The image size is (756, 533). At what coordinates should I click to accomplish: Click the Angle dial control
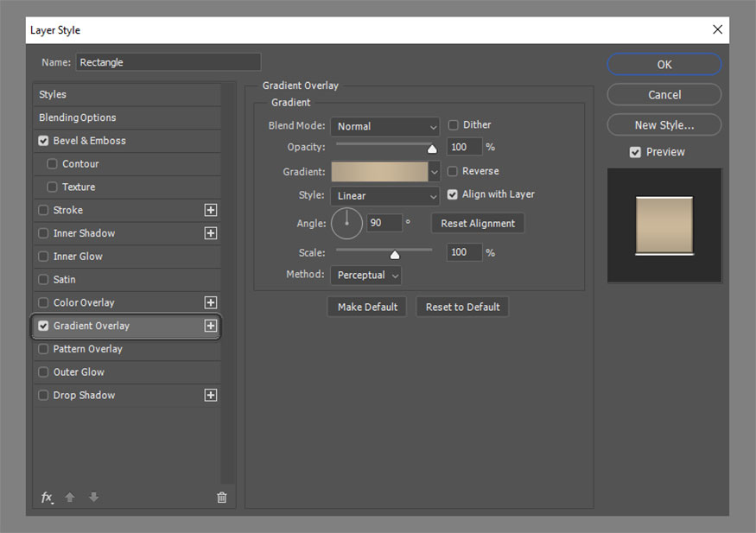click(x=346, y=223)
